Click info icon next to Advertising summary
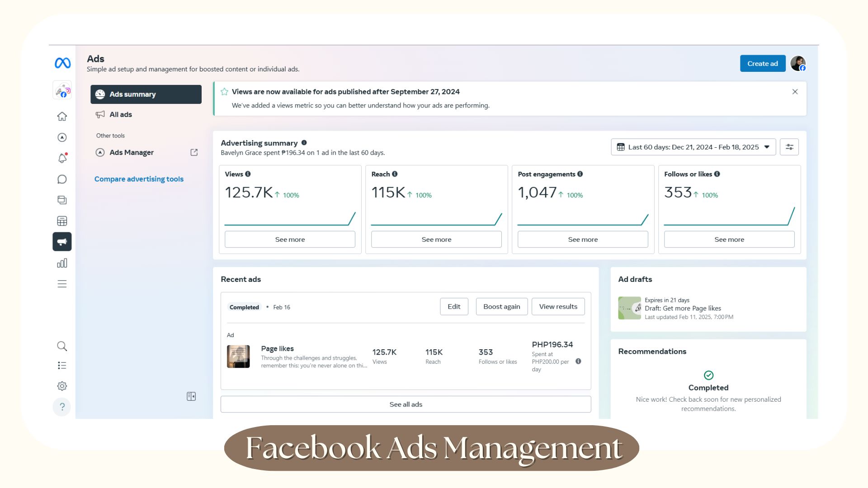This screenshot has width=868, height=488. coord(304,143)
